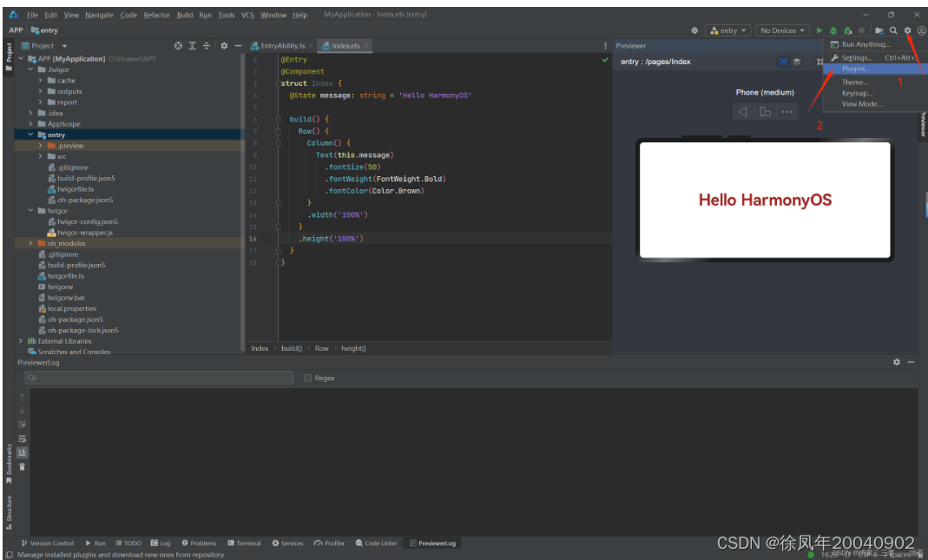Switch to the EntryAbility.ts editor tab

pos(282,45)
